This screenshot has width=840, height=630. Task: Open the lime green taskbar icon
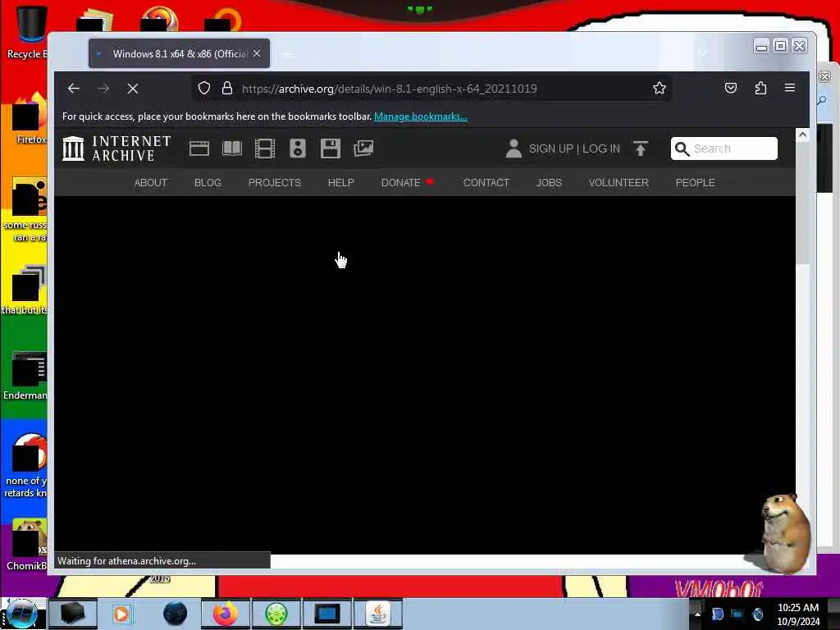point(276,614)
